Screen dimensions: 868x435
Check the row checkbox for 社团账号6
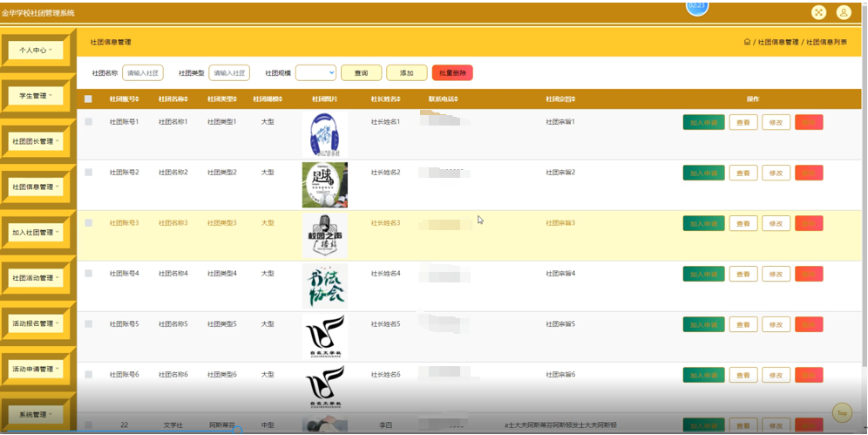(x=89, y=375)
